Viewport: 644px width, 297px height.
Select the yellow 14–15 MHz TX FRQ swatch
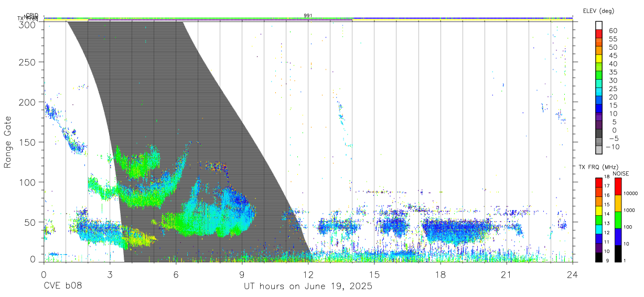598,210
